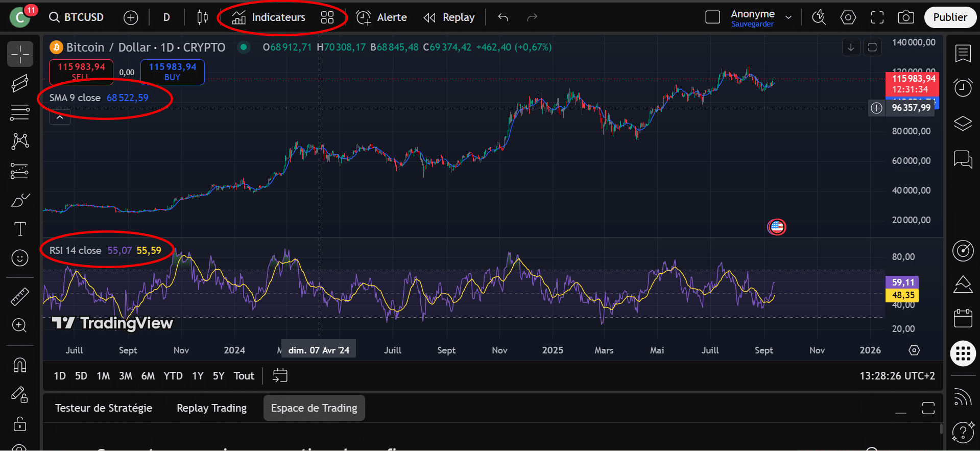Take a chart snapshot with camera icon
This screenshot has height=451, width=980.
point(905,17)
